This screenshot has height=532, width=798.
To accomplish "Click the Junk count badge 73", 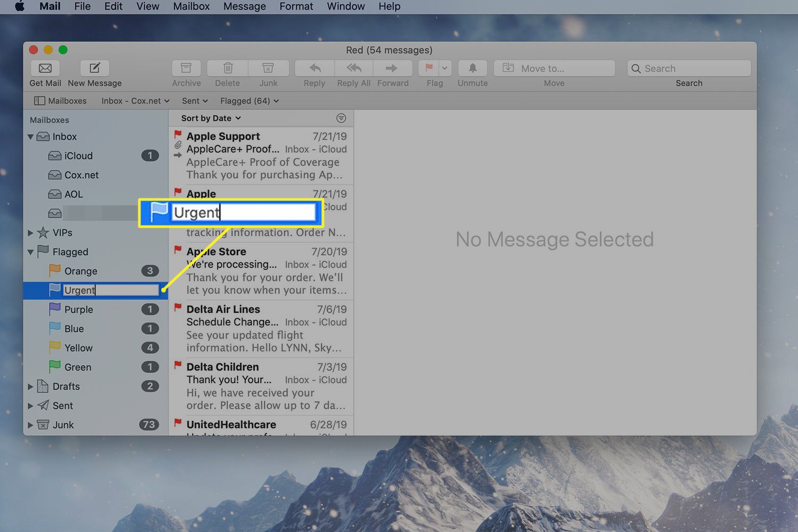I will point(149,425).
